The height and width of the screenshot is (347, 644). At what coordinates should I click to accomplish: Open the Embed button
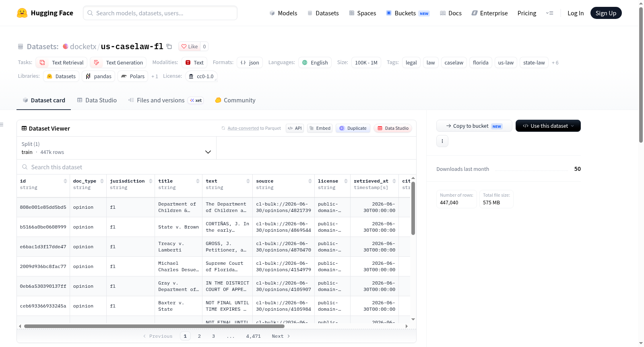[320, 128]
